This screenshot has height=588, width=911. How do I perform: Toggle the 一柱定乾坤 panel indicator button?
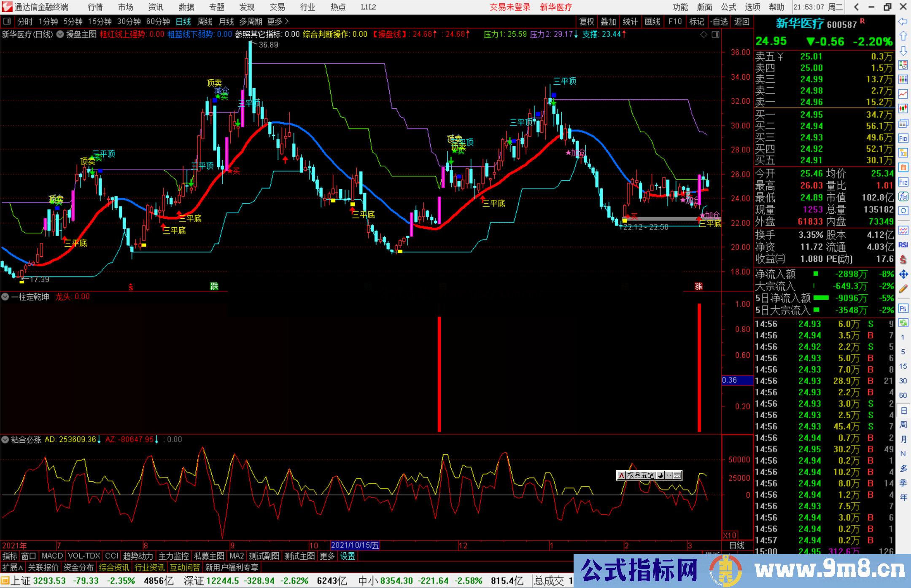(5, 297)
